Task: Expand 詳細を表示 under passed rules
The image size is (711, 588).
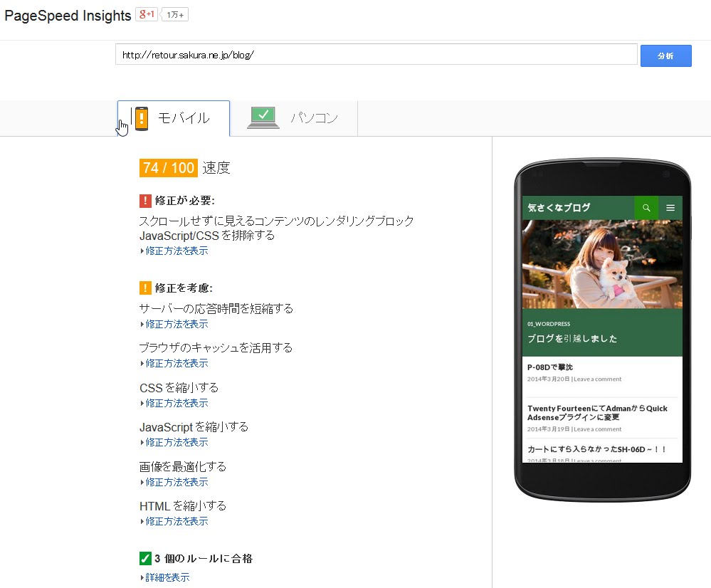Action: (x=167, y=577)
